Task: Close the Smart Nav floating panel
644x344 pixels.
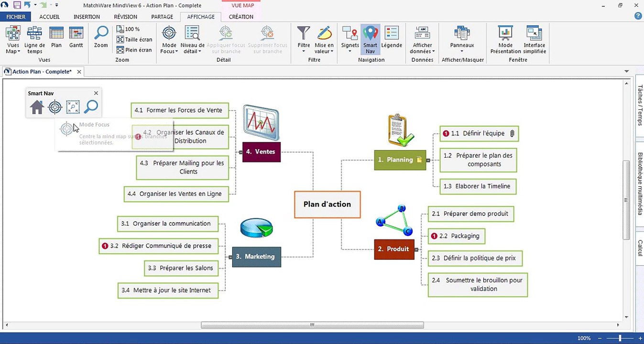Action: (x=96, y=93)
